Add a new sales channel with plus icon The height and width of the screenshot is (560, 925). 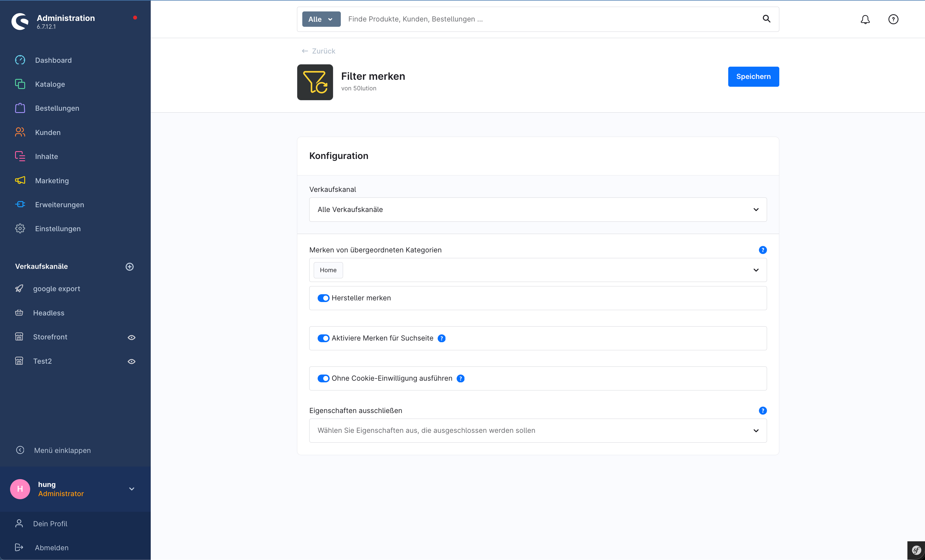130,267
